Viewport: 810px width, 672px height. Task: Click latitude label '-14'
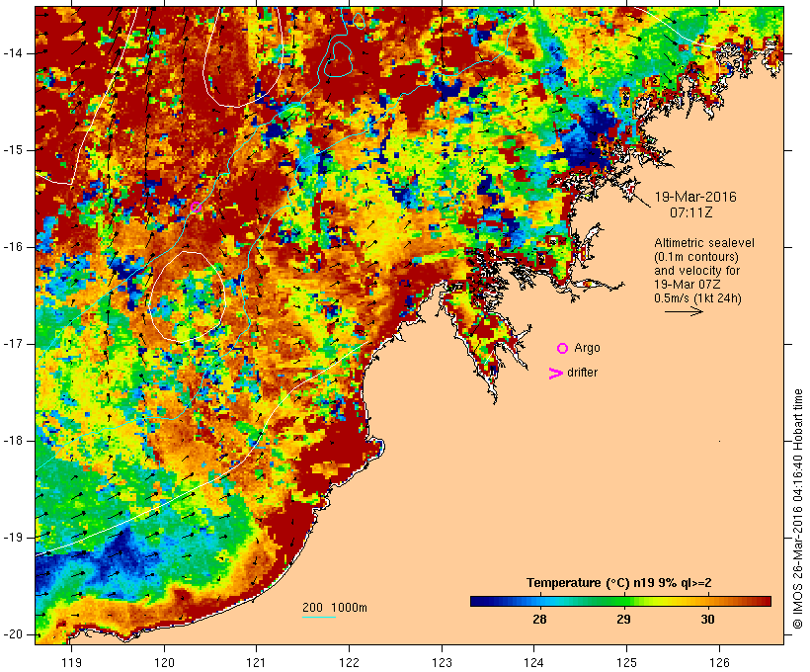coord(13,53)
